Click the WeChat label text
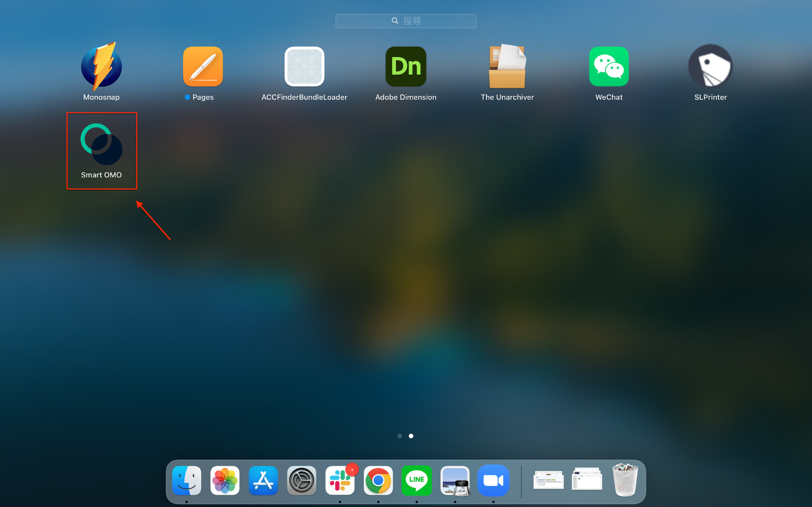Screen dimensions: 812x507 tap(609, 97)
